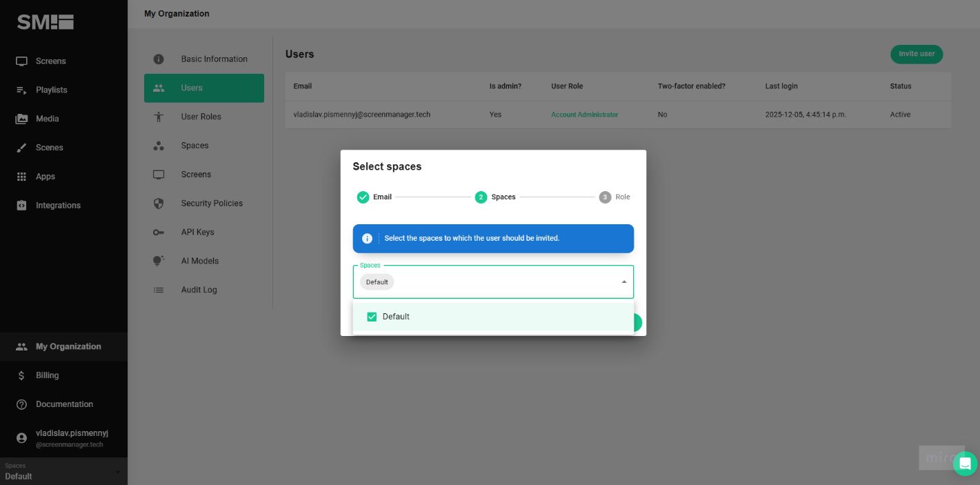This screenshot has height=485, width=980.
Task: Return to the Email step label
Action: click(x=382, y=197)
